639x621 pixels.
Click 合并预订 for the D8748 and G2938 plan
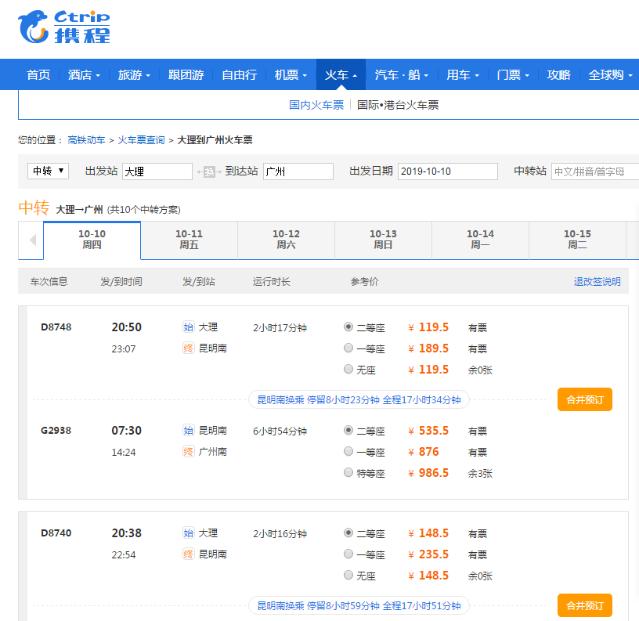pos(585,399)
